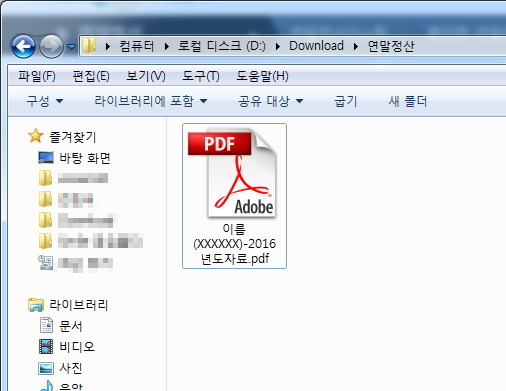Screen dimensions: 506x391
Task: Expand the arrow after 컴퓨터 in path
Action: (x=167, y=46)
